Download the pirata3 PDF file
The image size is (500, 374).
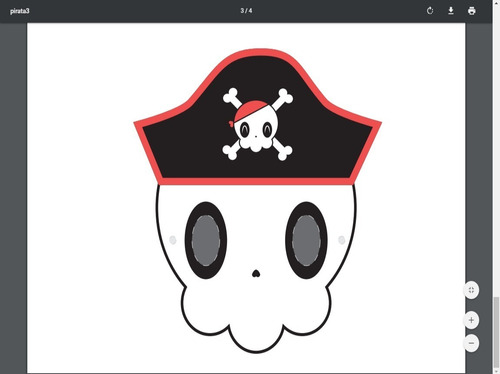click(x=451, y=11)
